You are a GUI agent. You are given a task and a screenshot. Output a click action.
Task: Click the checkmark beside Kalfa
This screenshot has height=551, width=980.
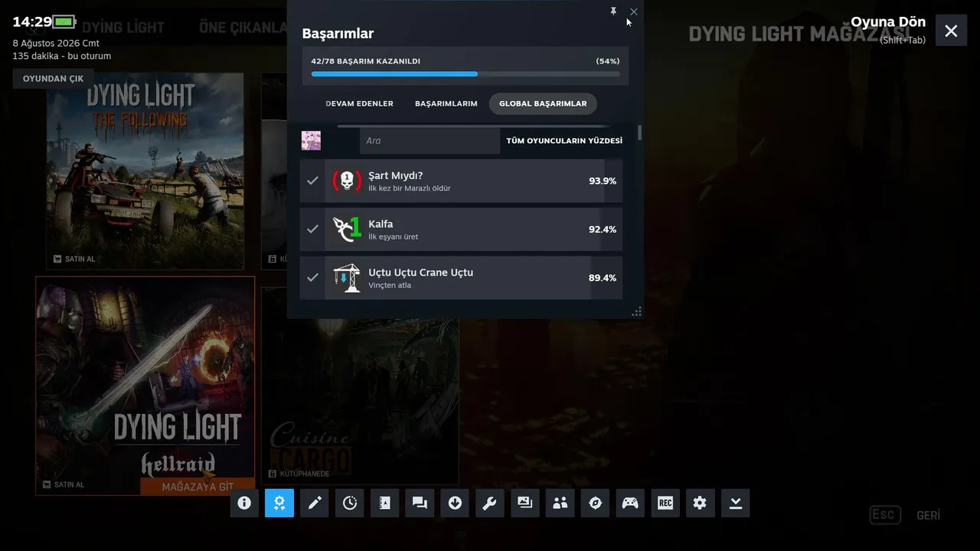312,229
